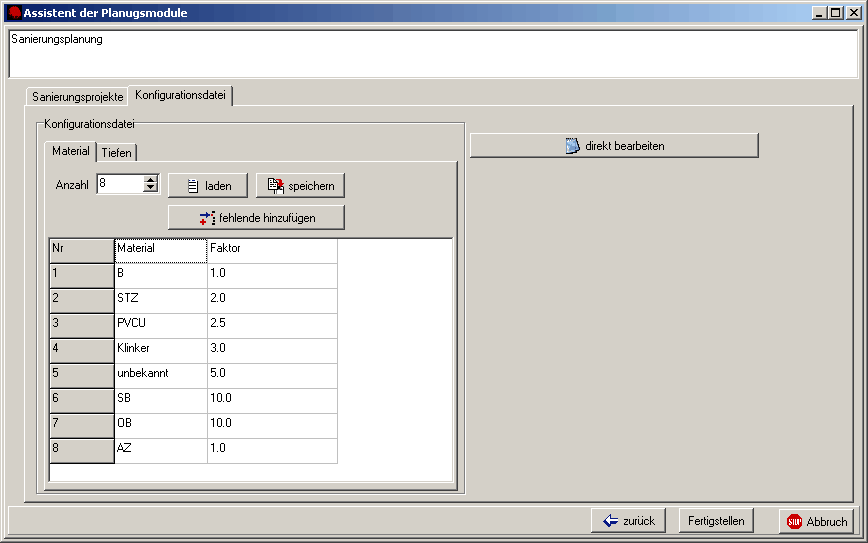Finish wizard with 'Fertigstellen'
The image size is (868, 543).
(716, 521)
